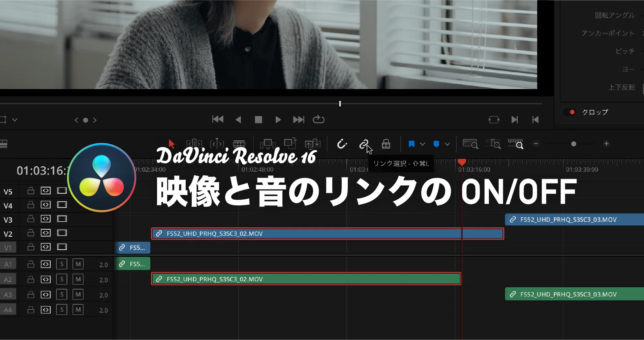Click the Detail Zoom icon
This screenshot has height=340, width=644.
493,144
